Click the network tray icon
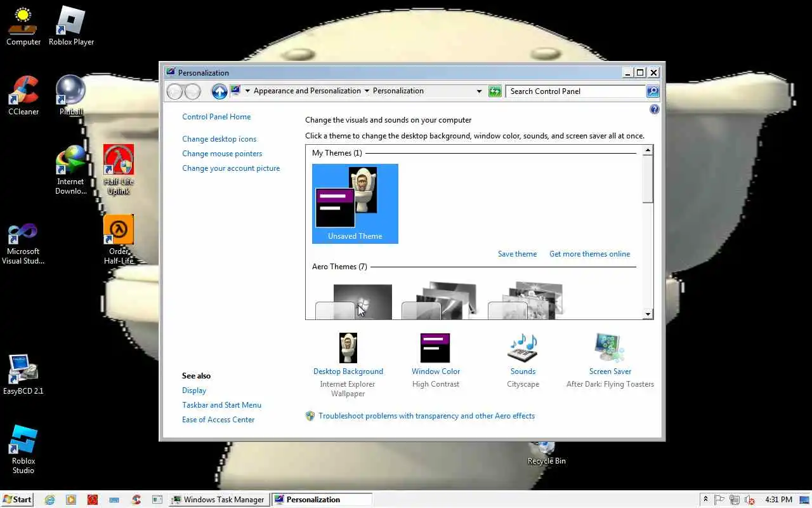 pyautogui.click(x=735, y=500)
